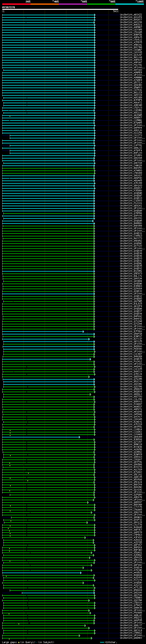Select the purple ~60% identity legend segment
146x644 pixels.
coord(73,4)
